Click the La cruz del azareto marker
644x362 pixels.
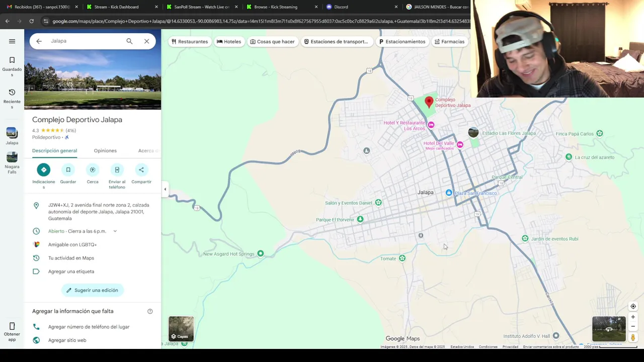pyautogui.click(x=569, y=157)
